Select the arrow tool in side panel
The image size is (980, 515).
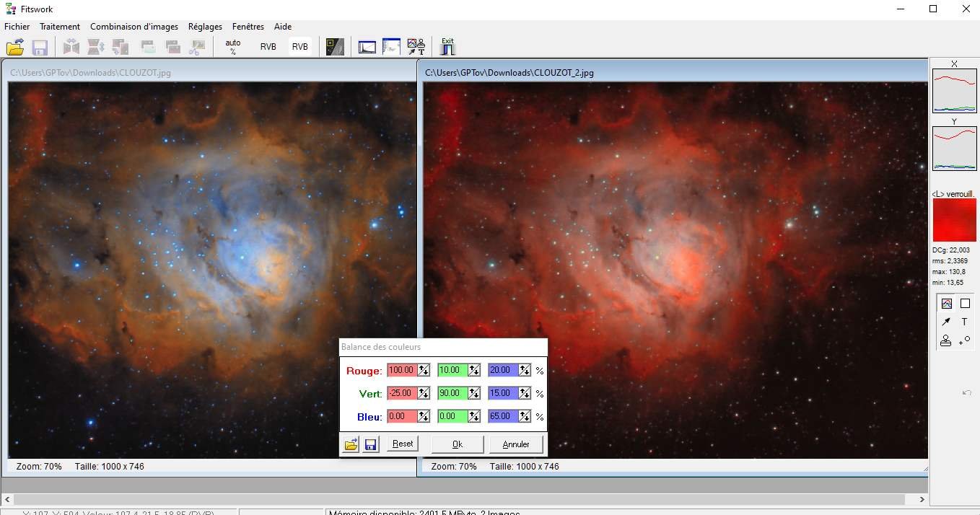(x=947, y=322)
